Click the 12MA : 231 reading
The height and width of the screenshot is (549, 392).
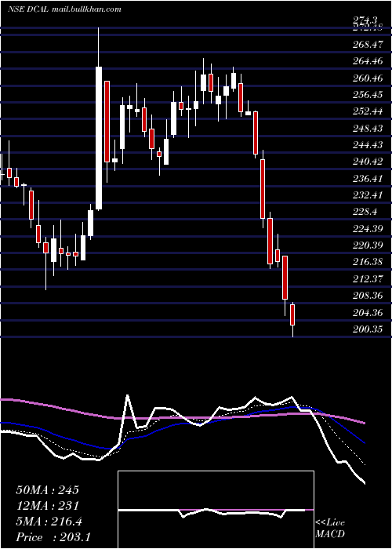pyautogui.click(x=47, y=506)
